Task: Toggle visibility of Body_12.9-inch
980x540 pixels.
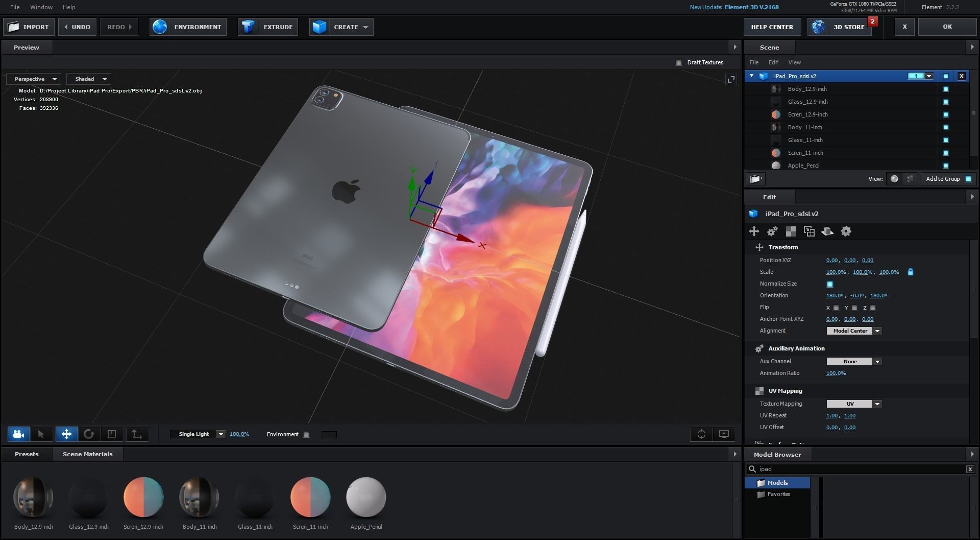Action: [x=945, y=89]
